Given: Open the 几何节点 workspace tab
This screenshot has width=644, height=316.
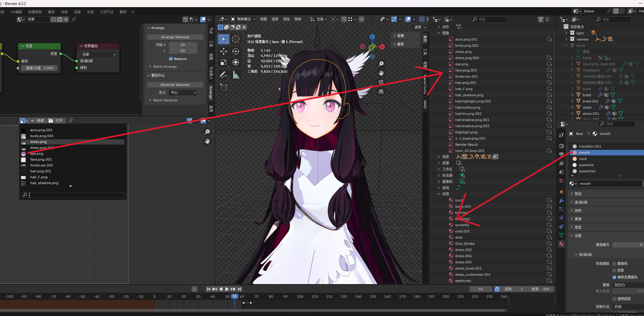Looking at the screenshot, I should (107, 12).
